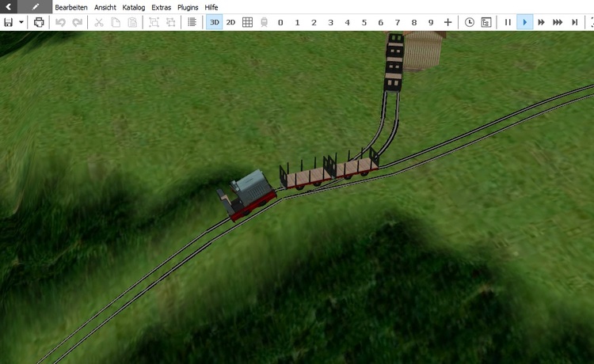Select the dark passenger car near building
The image size is (594, 364).
coord(394,63)
